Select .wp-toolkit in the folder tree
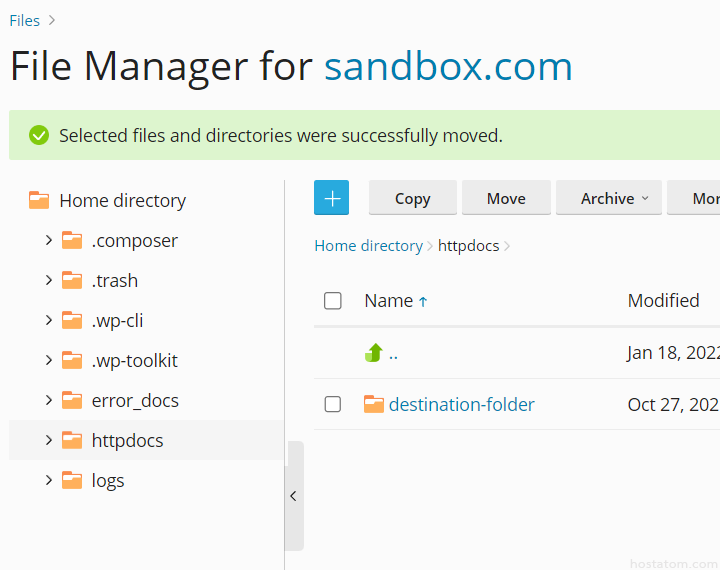 134,360
